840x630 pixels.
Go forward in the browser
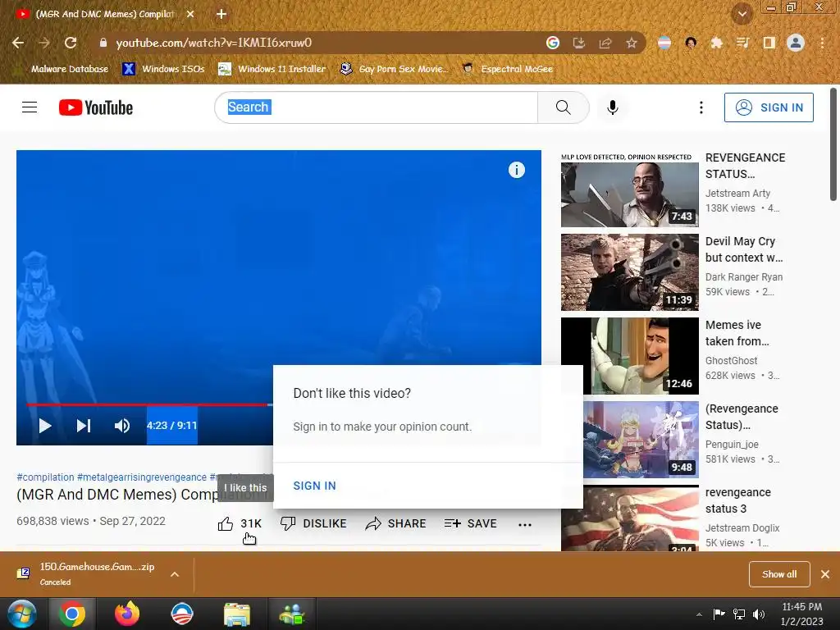pyautogui.click(x=44, y=43)
